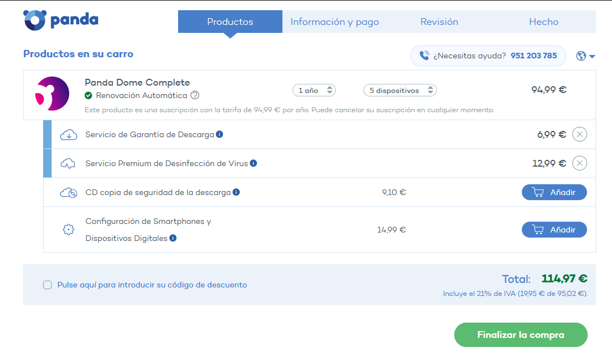Screen dimensions: 612x364
Task: Click the Productos en su carro heading
Action: pos(78,54)
